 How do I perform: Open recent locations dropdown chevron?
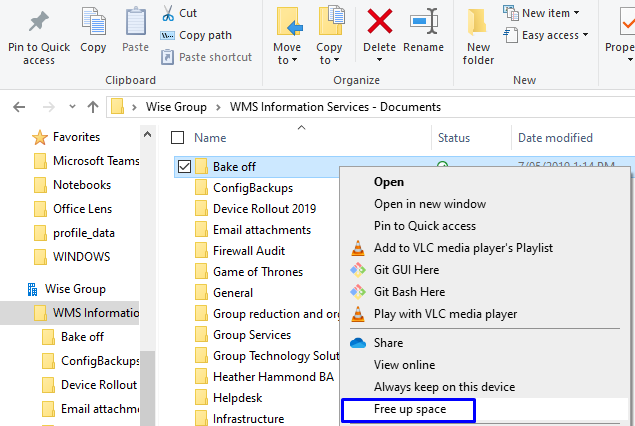click(x=72, y=106)
